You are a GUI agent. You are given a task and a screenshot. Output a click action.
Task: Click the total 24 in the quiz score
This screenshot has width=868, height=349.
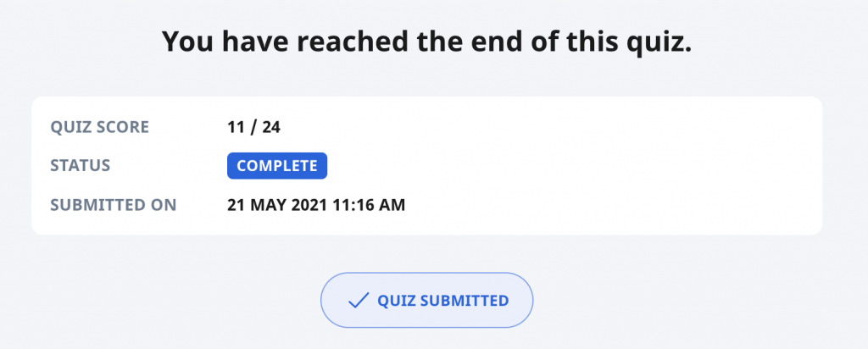click(x=271, y=128)
